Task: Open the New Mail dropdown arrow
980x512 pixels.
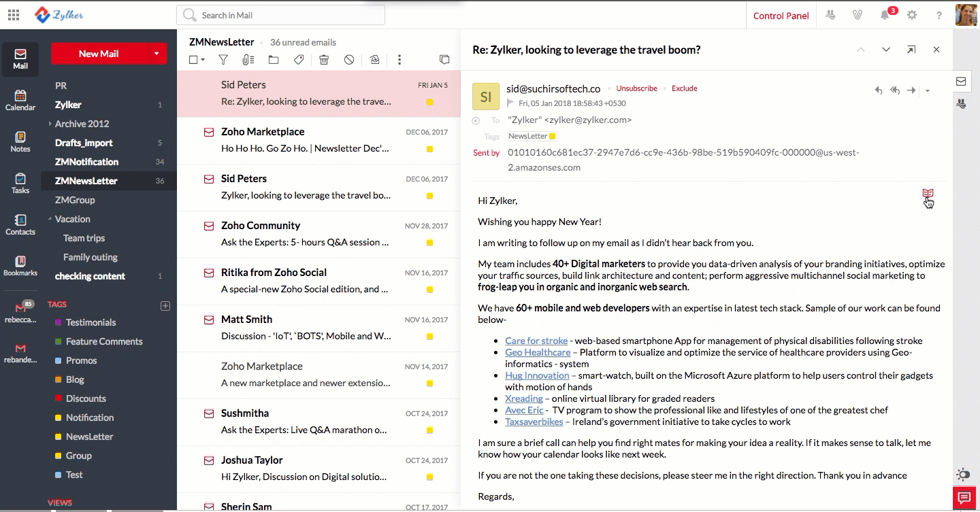Action: [157, 54]
